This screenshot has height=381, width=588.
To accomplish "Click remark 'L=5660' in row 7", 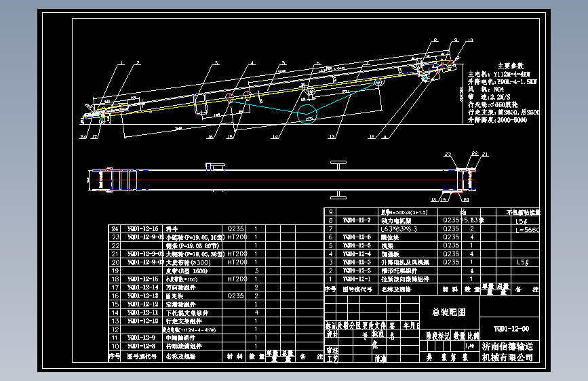I will [528, 230].
